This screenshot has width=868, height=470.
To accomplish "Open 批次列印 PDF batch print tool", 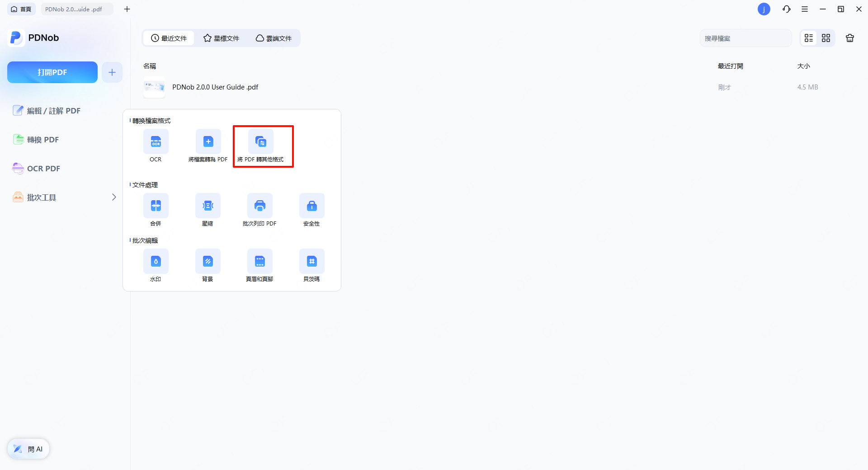I will 260,206.
